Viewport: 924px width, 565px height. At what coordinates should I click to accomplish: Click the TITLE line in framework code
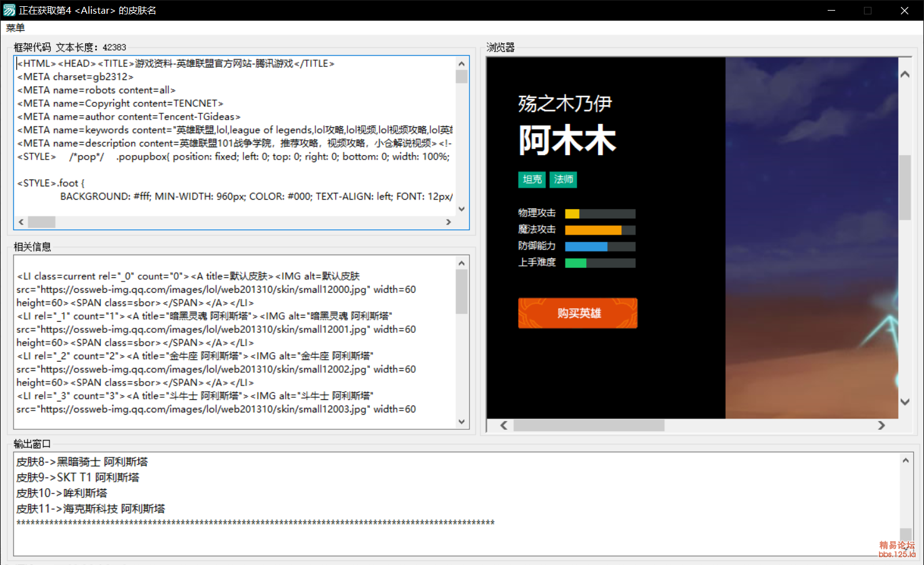click(176, 63)
